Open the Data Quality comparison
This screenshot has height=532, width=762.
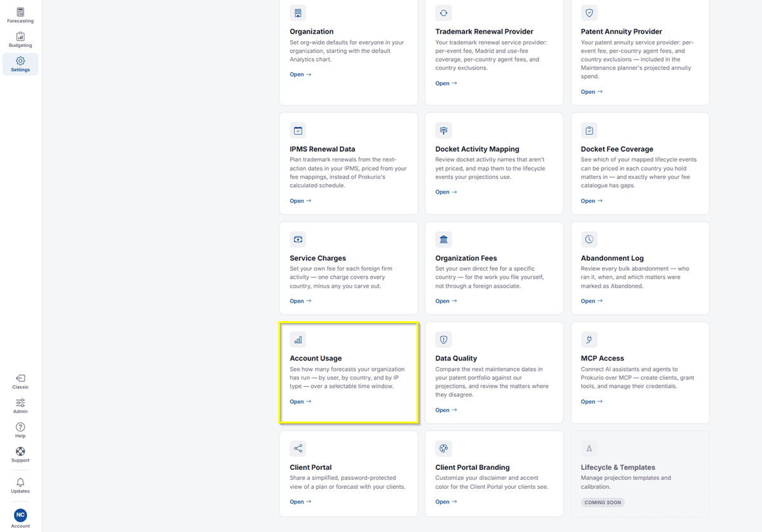pyautogui.click(x=446, y=410)
